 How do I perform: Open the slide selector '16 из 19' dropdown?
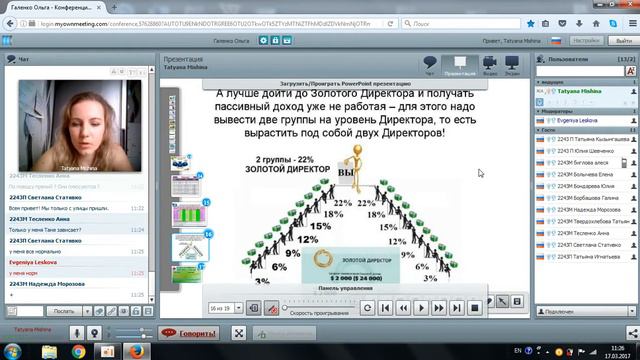238,308
